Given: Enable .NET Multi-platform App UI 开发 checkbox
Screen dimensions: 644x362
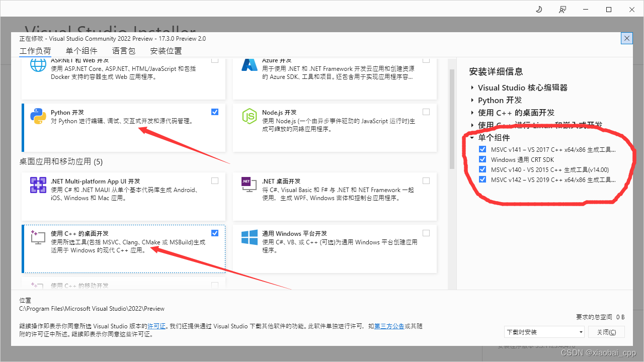Looking at the screenshot, I should coord(215,180).
